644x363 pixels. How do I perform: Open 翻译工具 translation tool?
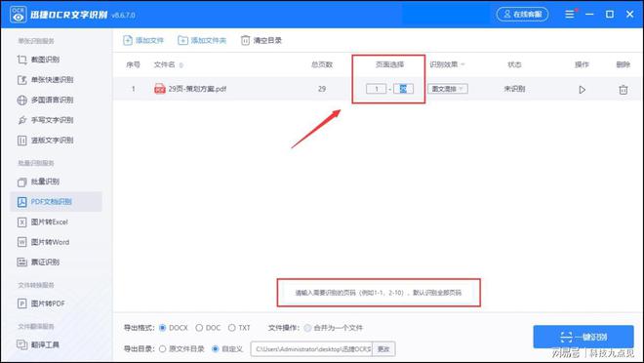[x=39, y=344]
